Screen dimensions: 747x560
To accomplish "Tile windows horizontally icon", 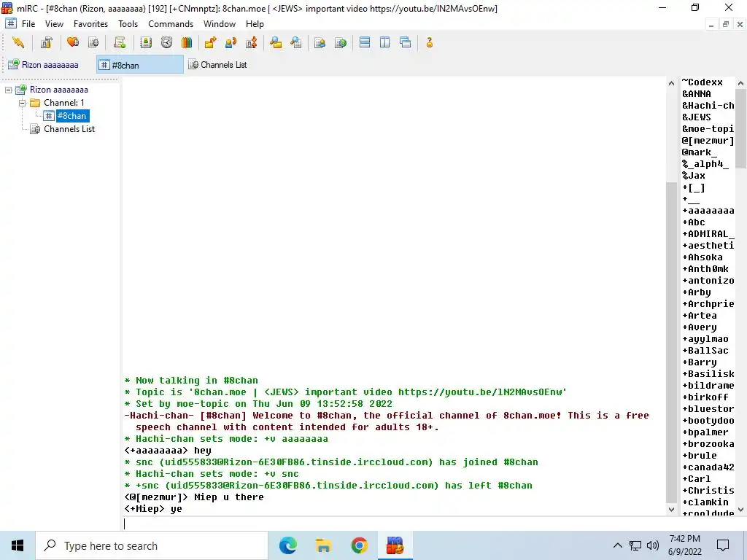I will point(365,43).
